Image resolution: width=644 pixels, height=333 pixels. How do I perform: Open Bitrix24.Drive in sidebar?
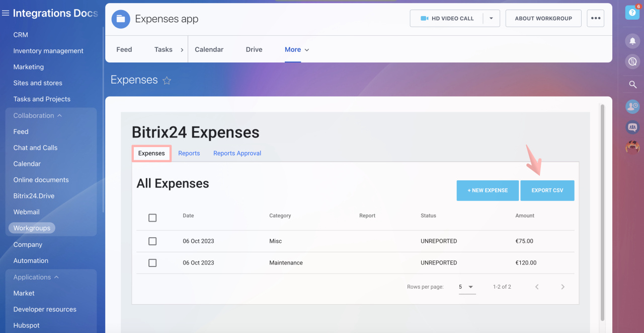coord(34,196)
